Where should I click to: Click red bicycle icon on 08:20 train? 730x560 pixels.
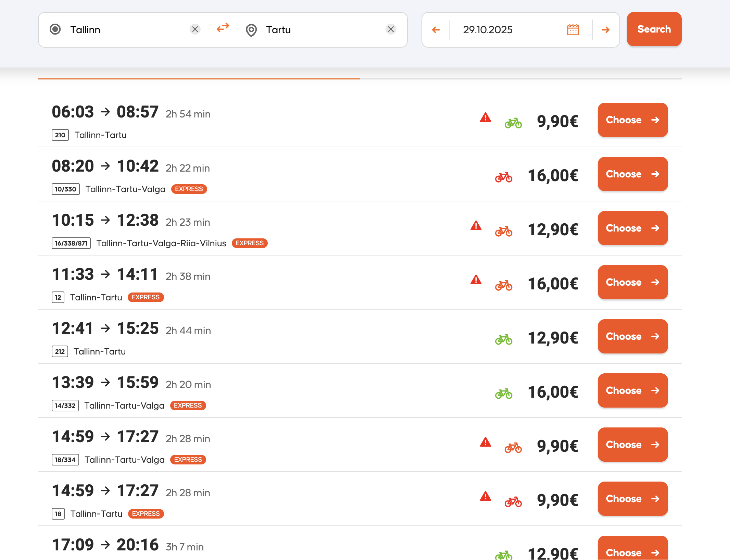pyautogui.click(x=504, y=177)
